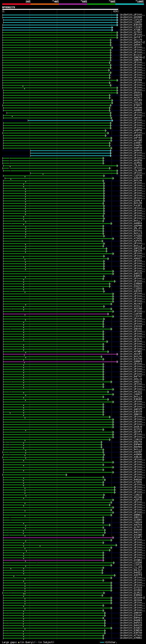The image size is (146, 644).
Task: Select the UniRef100_C3XV30 hit label
Action: tap(131, 316)
